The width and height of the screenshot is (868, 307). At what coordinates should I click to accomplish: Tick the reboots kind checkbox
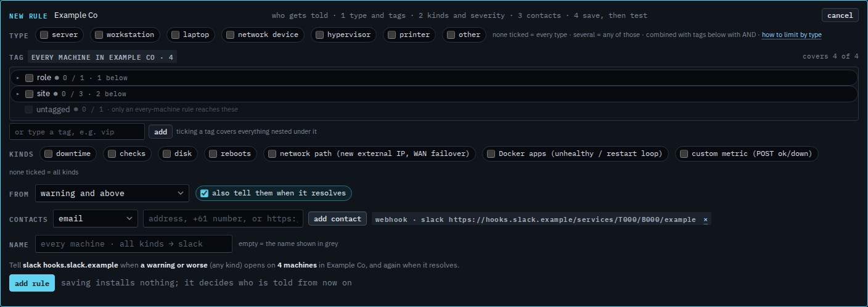coord(213,154)
